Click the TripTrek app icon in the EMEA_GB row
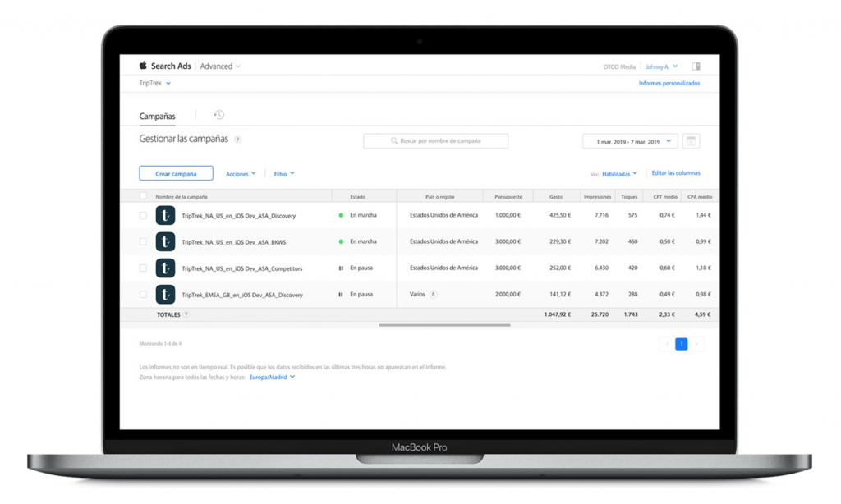This screenshot has height=504, width=841. point(165,295)
